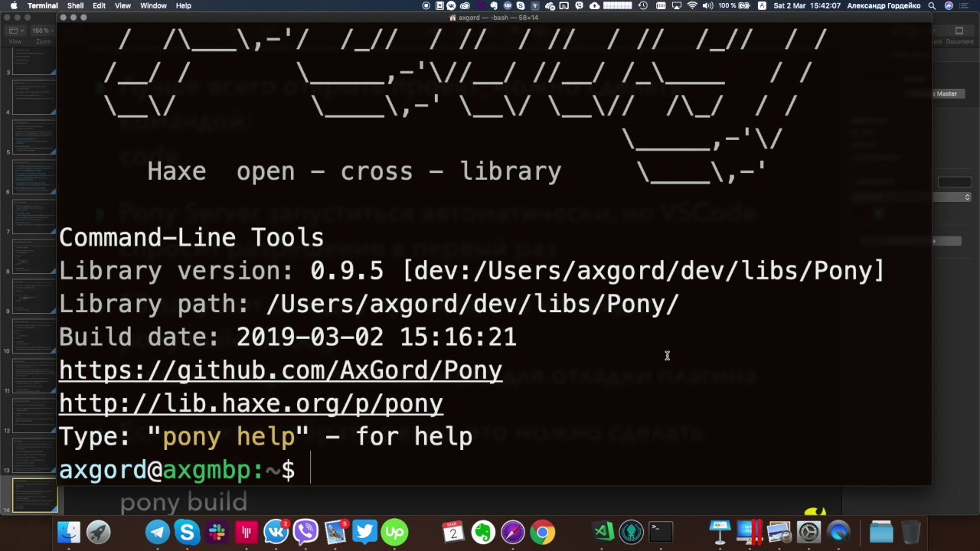Screen dimensions: 980x551
Task: Open Visual Studio Code in dock
Action: (x=603, y=532)
